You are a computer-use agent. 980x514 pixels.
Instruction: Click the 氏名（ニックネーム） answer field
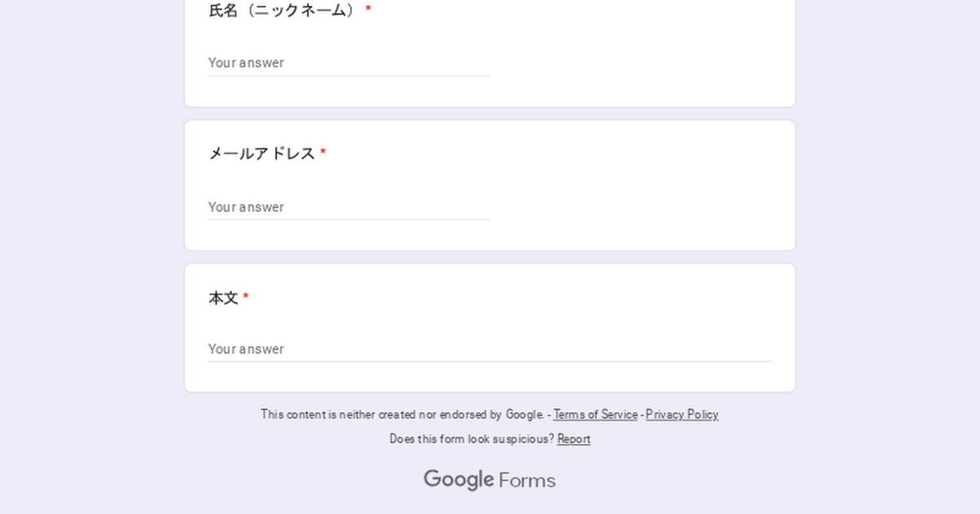[x=349, y=63]
